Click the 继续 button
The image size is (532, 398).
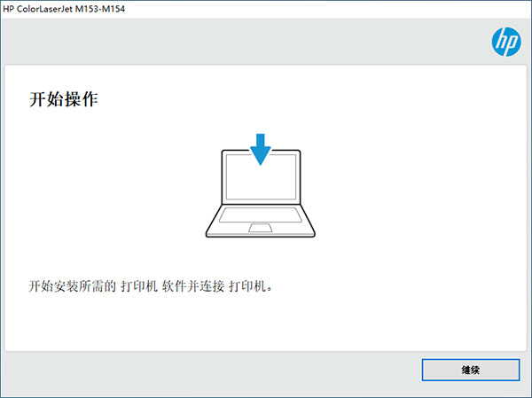(x=471, y=370)
